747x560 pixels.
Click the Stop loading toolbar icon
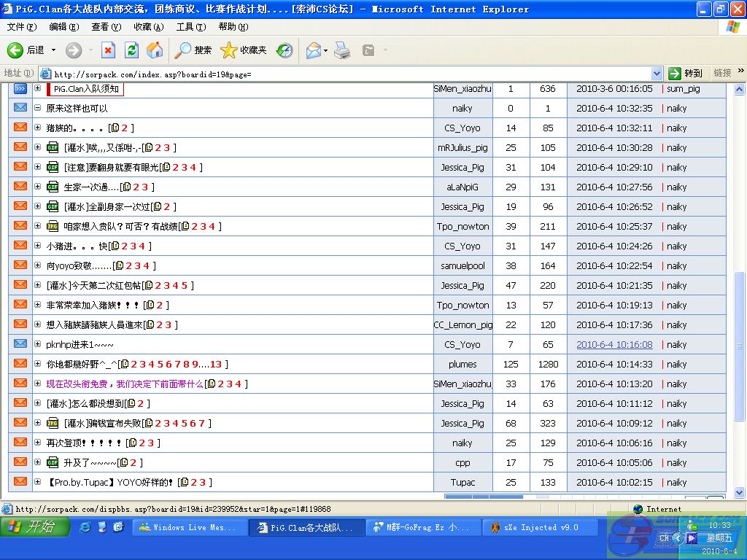click(108, 50)
